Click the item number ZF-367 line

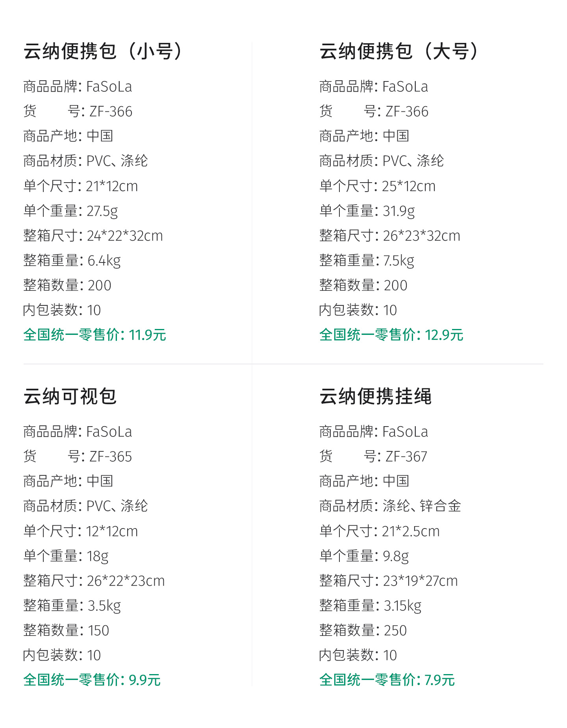[373, 456]
